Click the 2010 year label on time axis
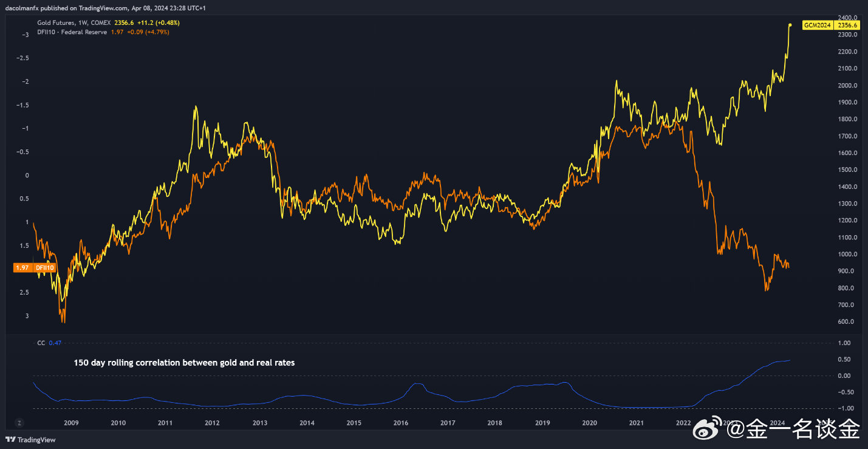The height and width of the screenshot is (449, 868). point(118,422)
